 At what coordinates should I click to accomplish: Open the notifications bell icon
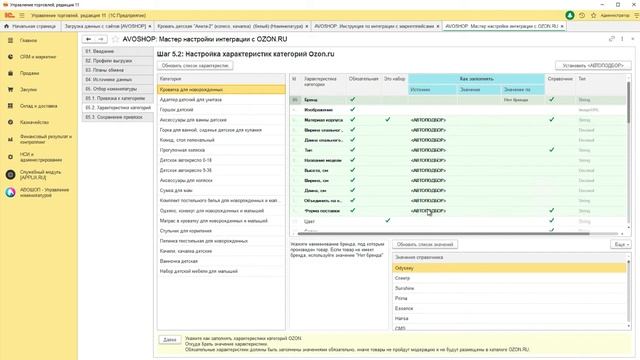(570, 16)
